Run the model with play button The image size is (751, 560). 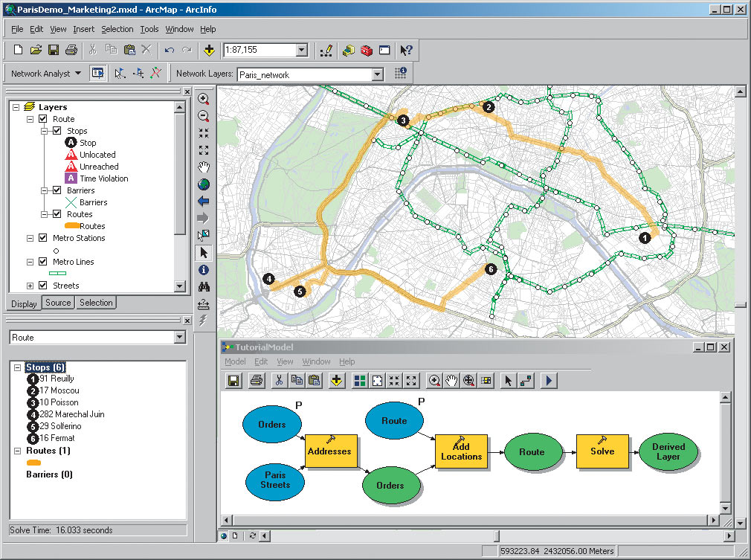549,381
